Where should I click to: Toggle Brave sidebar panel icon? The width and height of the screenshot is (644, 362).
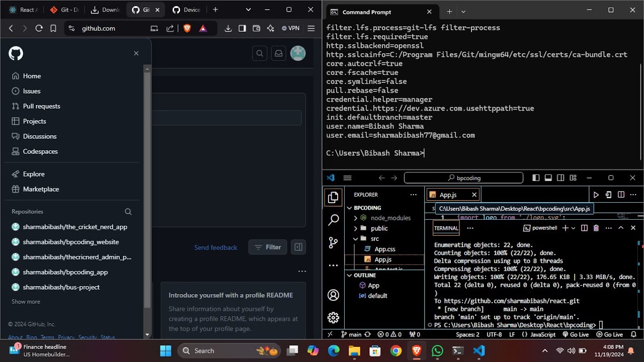(x=242, y=29)
